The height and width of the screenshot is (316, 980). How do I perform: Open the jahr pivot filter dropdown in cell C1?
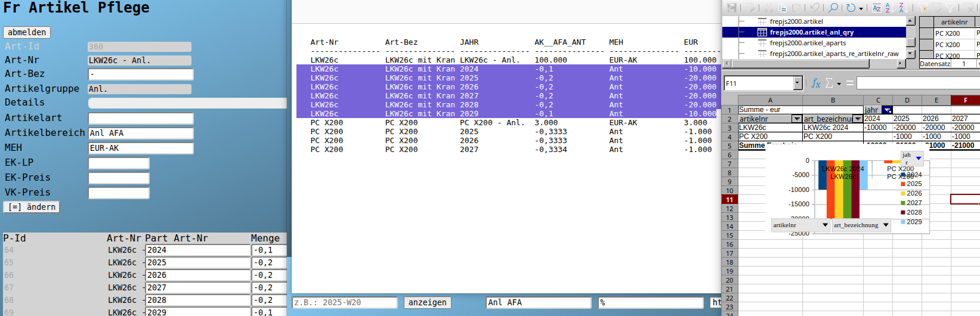888,110
